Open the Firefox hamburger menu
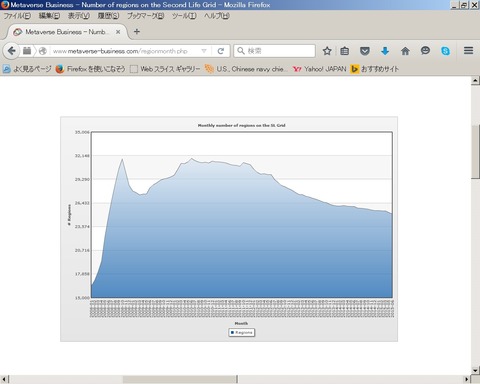This screenshot has width=480, height=384. (468, 51)
